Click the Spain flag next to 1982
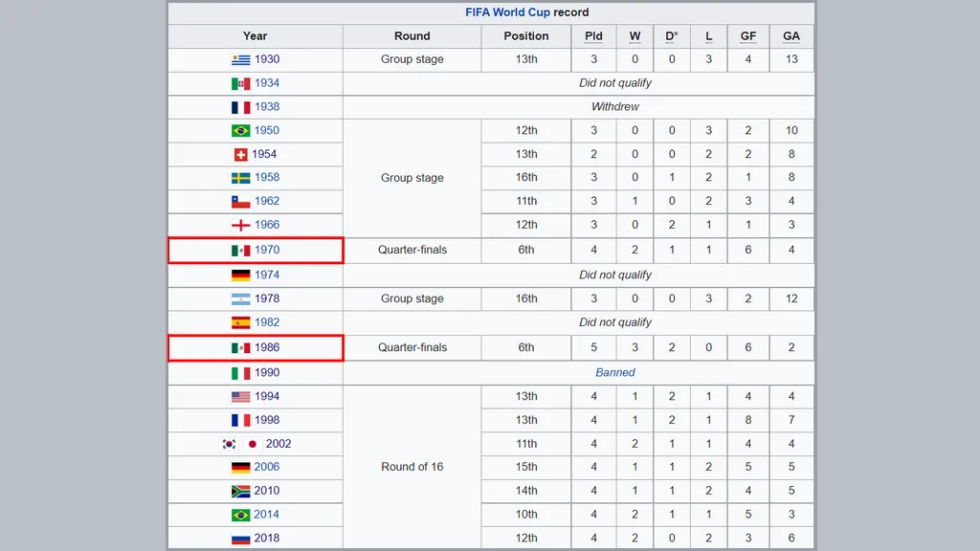Image resolution: width=980 pixels, height=551 pixels. [240, 322]
